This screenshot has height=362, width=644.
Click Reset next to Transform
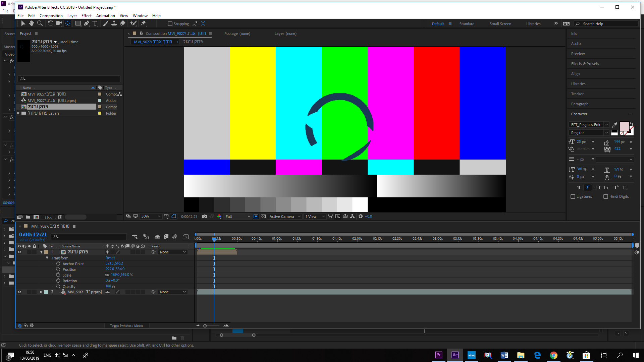(110, 258)
